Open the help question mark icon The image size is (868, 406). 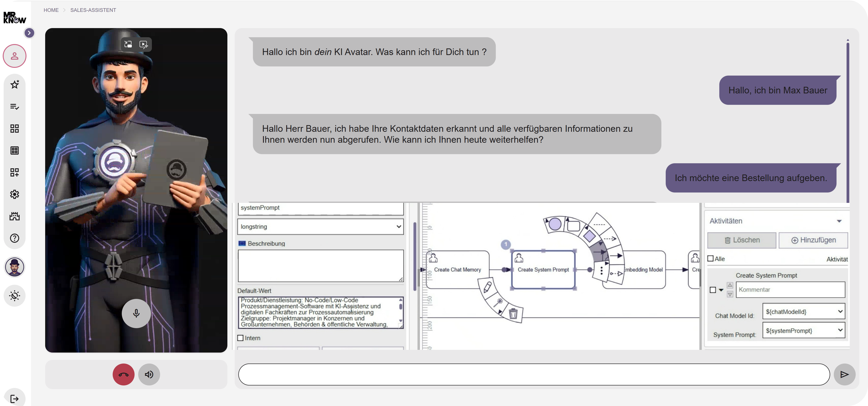(15, 238)
